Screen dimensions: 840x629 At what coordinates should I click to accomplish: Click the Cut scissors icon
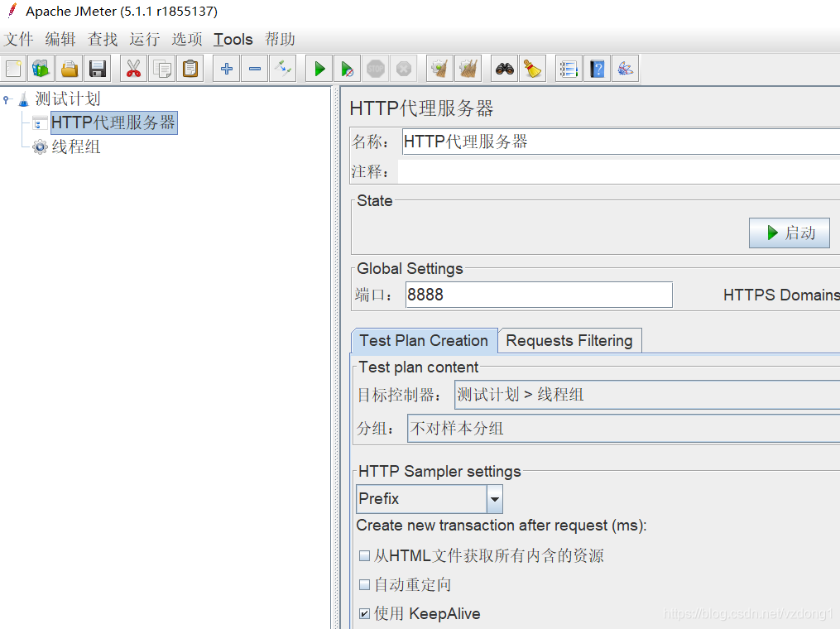pos(133,69)
